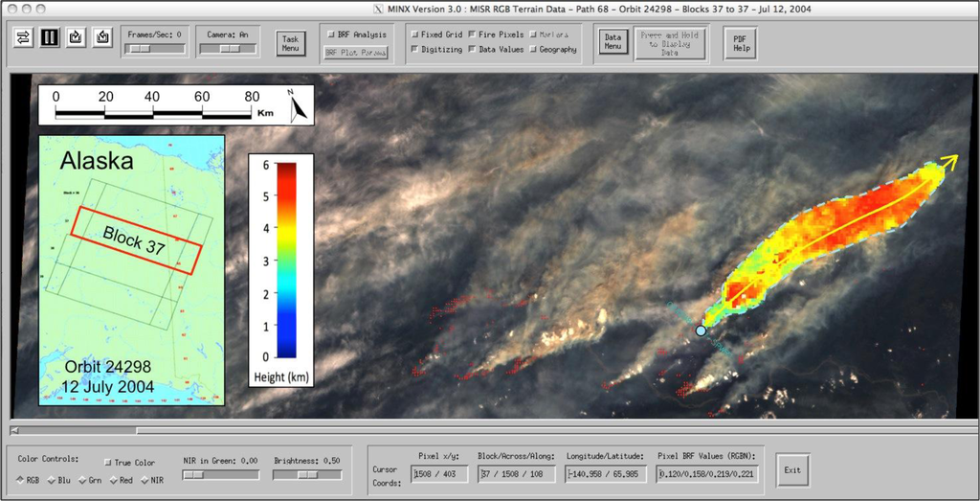This screenshot has width=980, height=501.
Task: Click the loop direction swap arrows icon
Action: click(x=23, y=37)
